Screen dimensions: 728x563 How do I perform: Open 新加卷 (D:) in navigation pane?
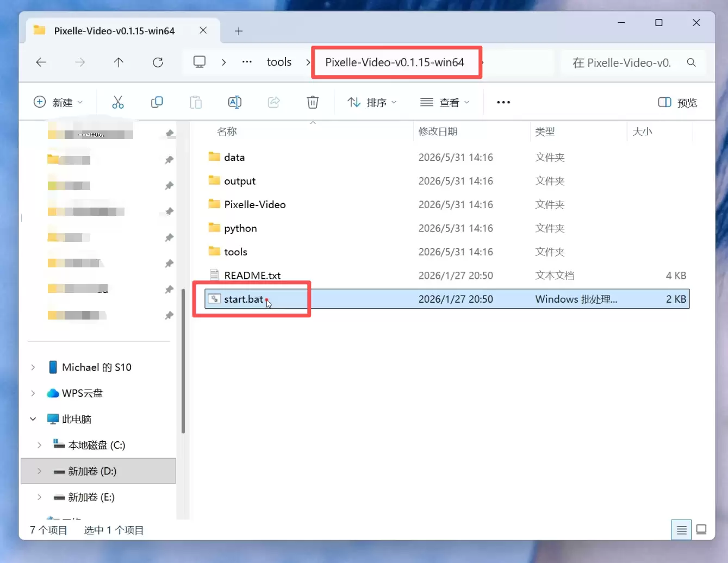(x=92, y=471)
